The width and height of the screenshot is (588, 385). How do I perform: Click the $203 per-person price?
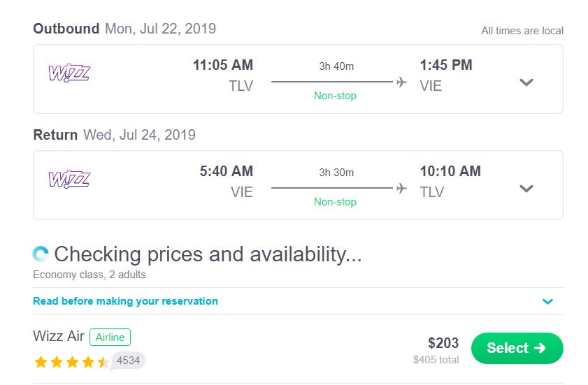(x=443, y=343)
